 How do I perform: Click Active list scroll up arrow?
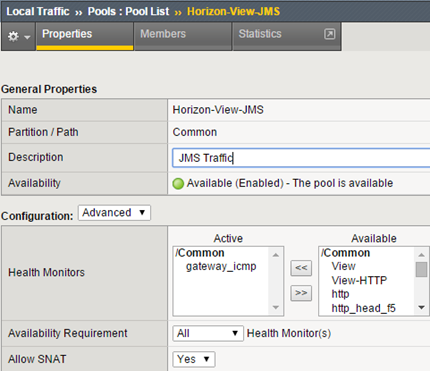[276, 255]
